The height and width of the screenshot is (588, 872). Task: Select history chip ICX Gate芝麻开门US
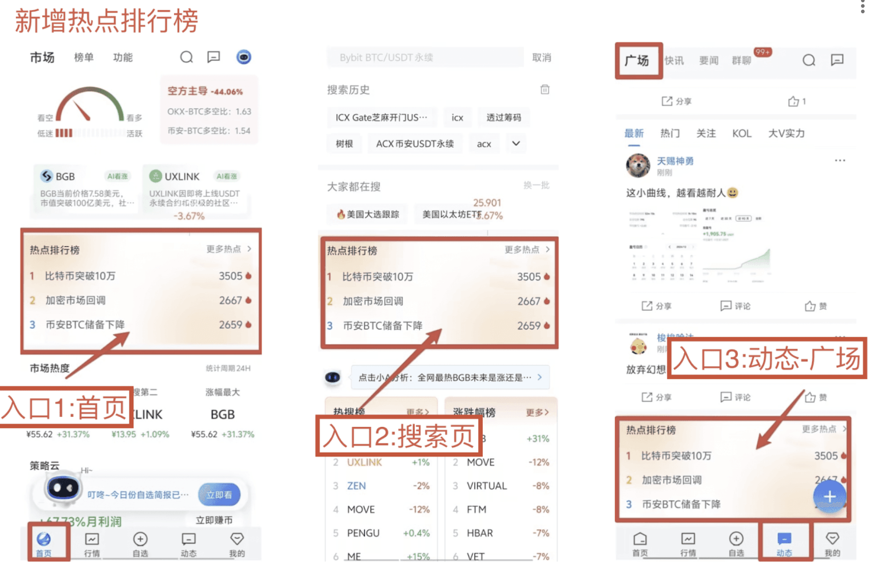[381, 117]
